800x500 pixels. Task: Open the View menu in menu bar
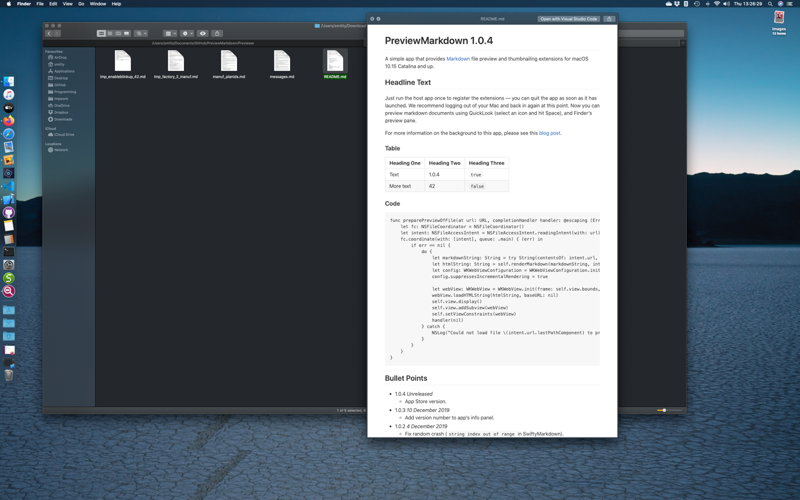pos(67,4)
